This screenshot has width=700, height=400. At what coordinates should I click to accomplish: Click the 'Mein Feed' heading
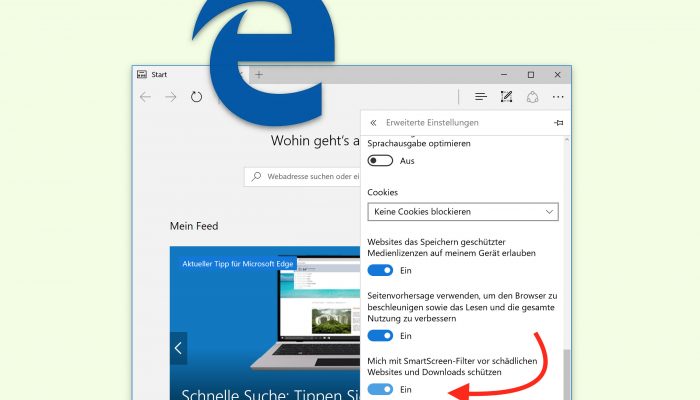click(x=194, y=226)
